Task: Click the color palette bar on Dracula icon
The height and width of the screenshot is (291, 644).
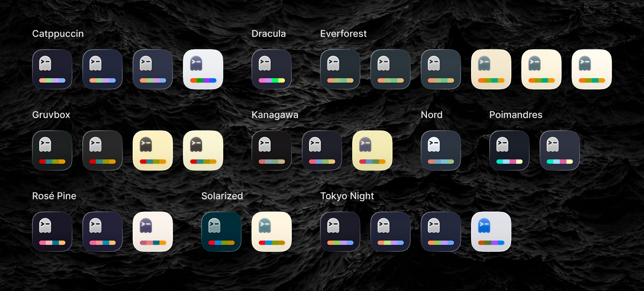Action: pos(271,80)
